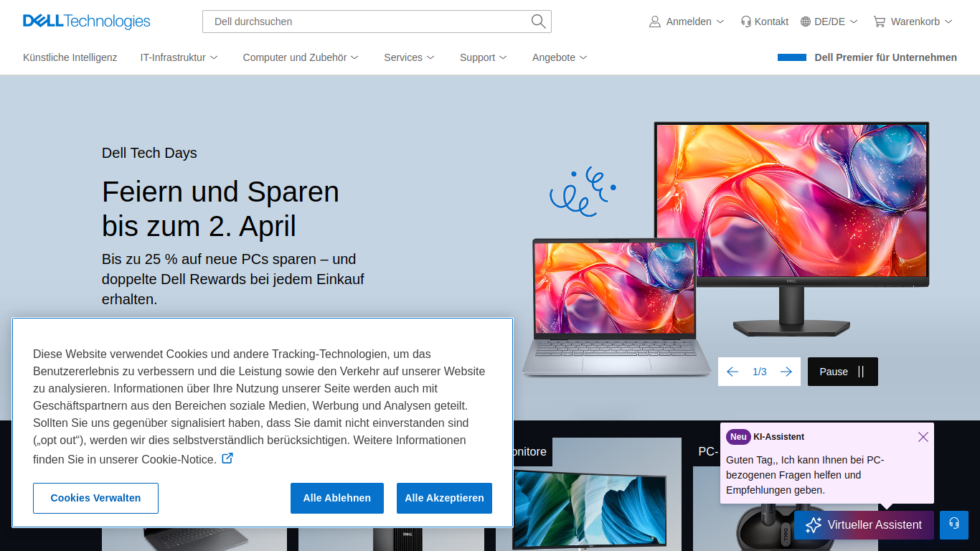Click the search magnifier icon
980x551 pixels.
point(538,22)
